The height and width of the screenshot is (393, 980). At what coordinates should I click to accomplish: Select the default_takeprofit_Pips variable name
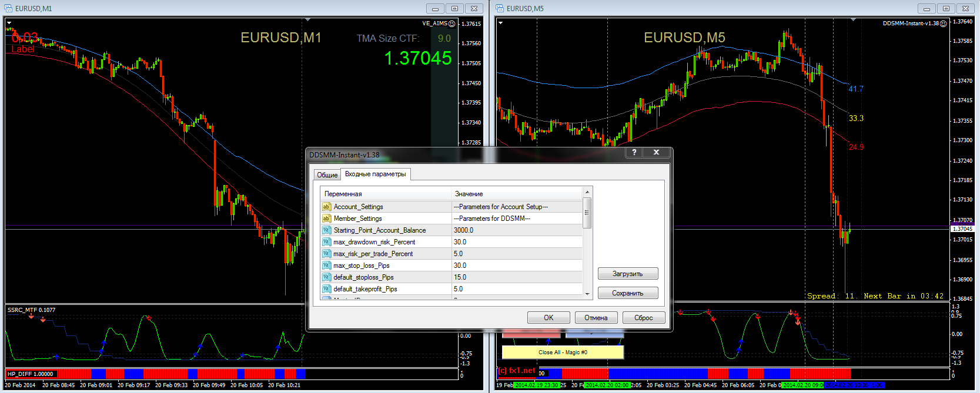coord(365,289)
